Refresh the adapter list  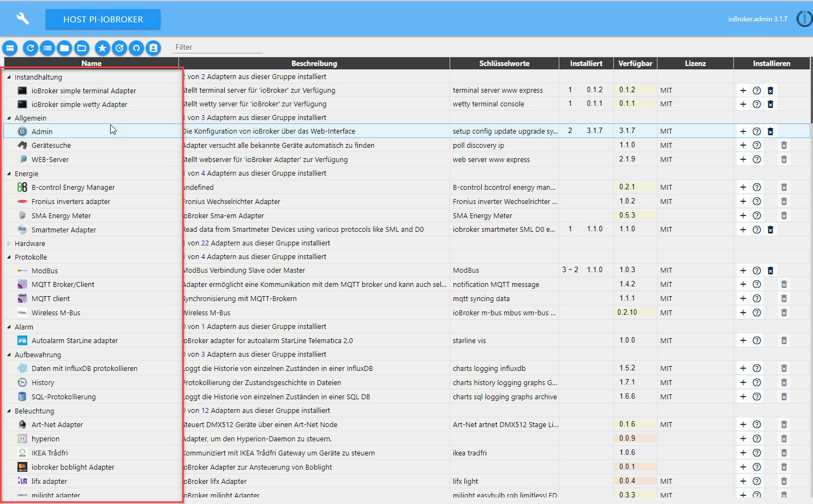31,48
